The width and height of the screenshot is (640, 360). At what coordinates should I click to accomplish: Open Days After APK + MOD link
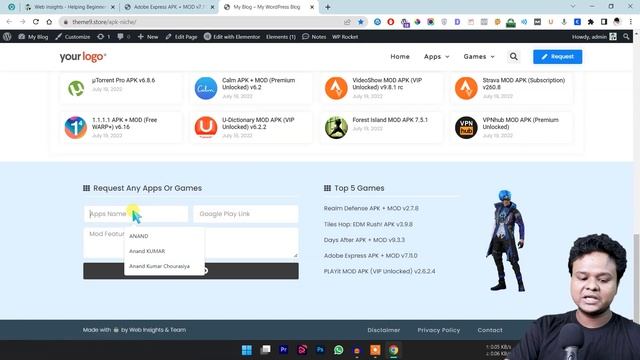coord(364,240)
